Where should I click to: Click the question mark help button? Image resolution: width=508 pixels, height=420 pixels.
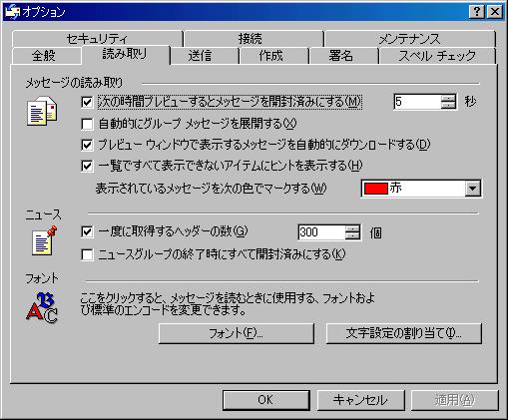(x=477, y=12)
